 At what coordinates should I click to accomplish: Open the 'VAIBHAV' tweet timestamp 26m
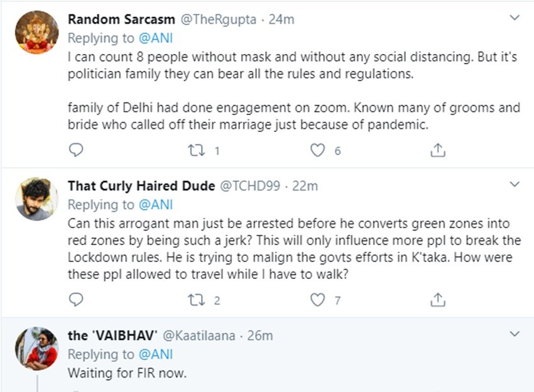(260, 335)
